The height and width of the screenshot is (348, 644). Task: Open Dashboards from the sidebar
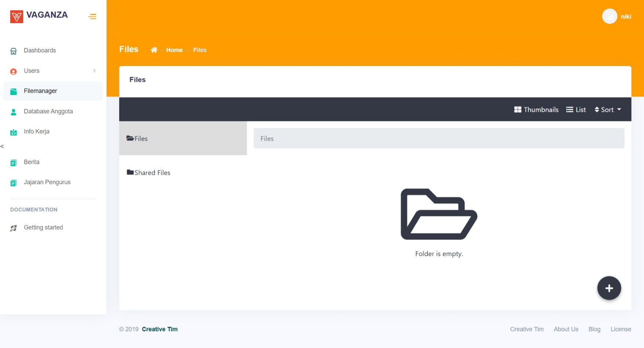(x=40, y=51)
